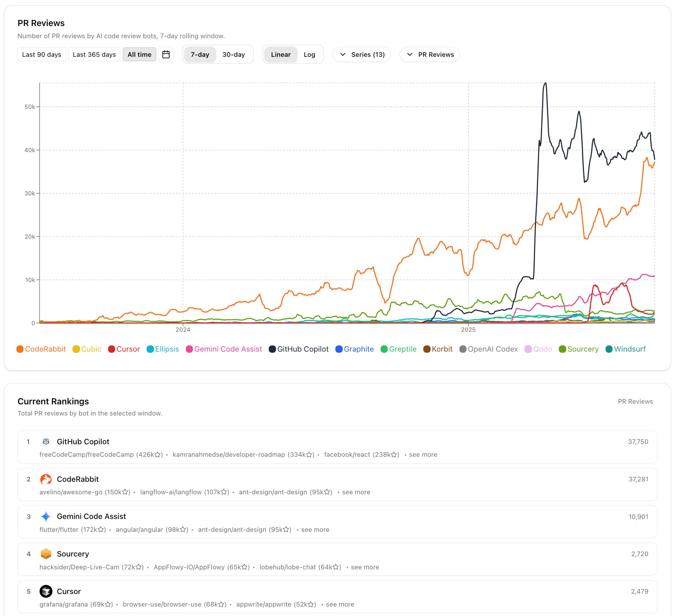
Task: Open the langflow-ai/langflow repository link
Action: [x=171, y=492]
